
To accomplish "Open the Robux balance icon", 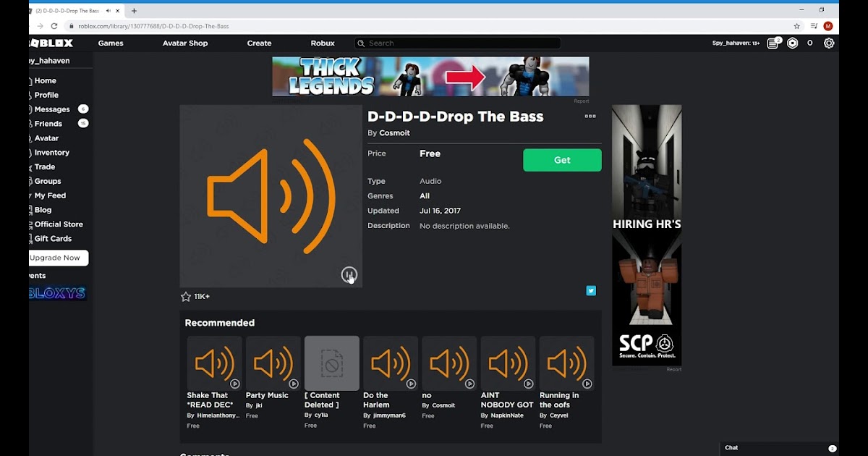I will (793, 43).
